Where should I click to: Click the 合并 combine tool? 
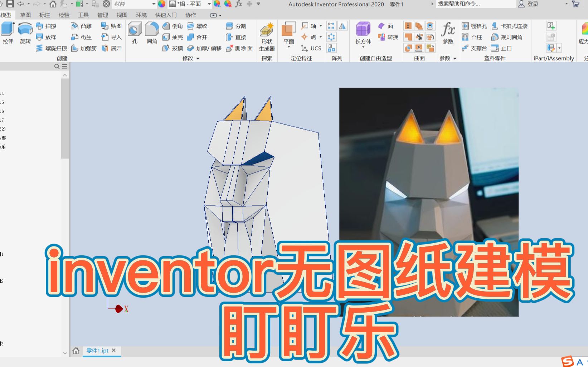[197, 37]
